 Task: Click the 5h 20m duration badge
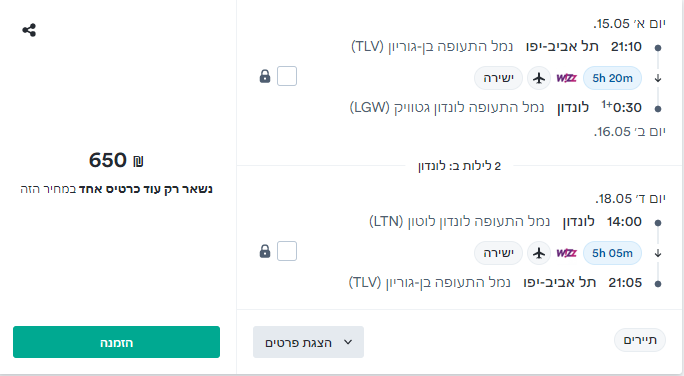[612, 78]
